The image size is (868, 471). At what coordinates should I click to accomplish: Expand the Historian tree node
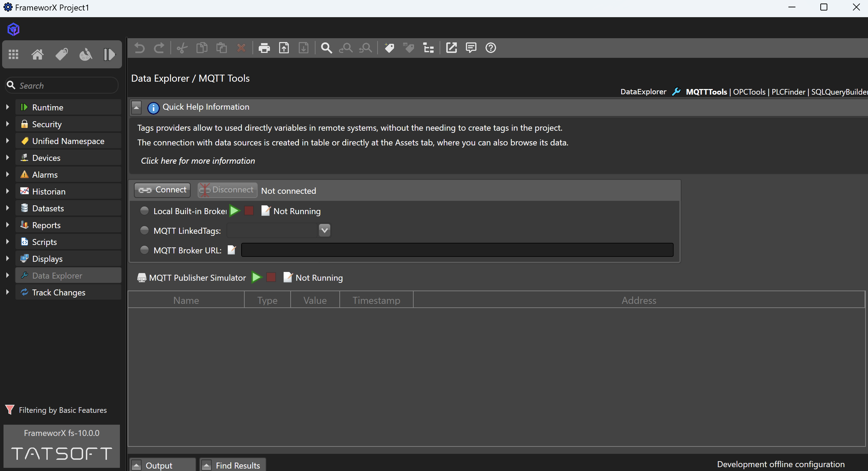7,191
